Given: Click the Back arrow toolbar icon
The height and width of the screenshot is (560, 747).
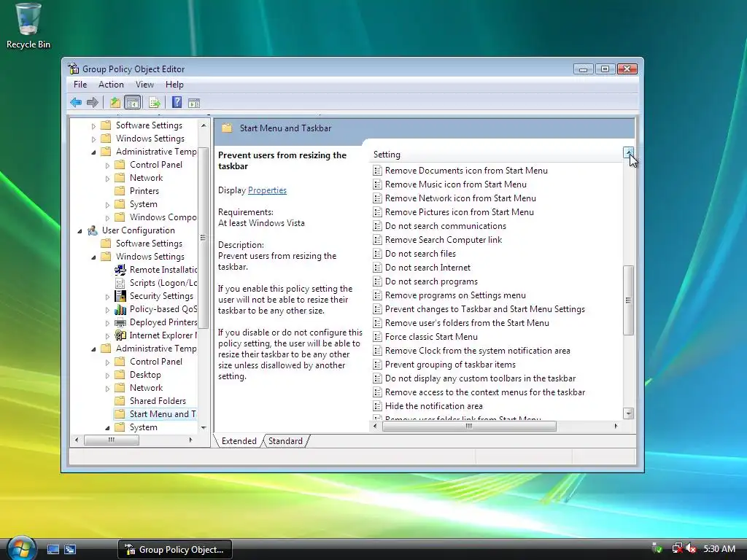Looking at the screenshot, I should [x=76, y=102].
